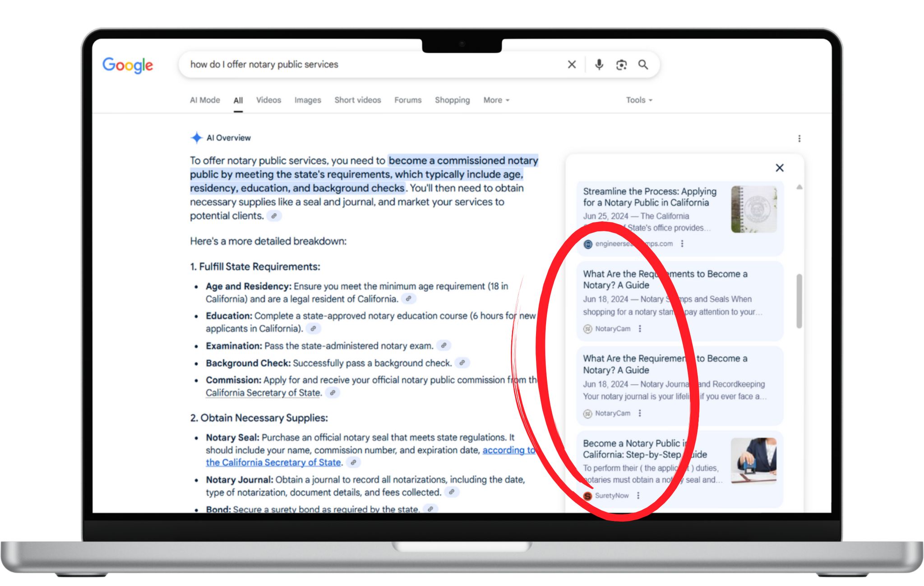Click heading '1. Fulfill State Requirements:'
Image resolution: width=924 pixels, height=586 pixels.
[x=255, y=267]
